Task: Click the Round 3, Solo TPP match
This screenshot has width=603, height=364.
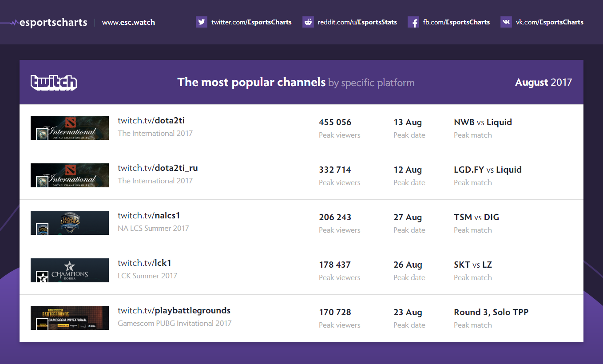Action: 491,312
